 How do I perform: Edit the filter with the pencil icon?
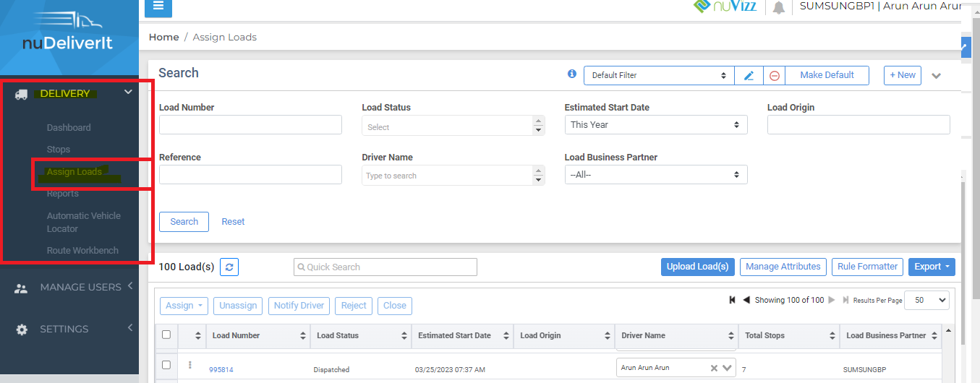point(749,75)
